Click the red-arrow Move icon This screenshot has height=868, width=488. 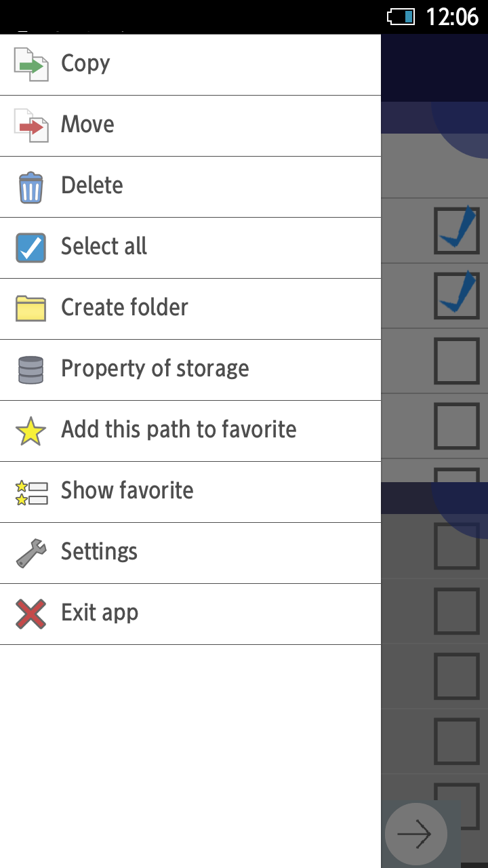31,125
